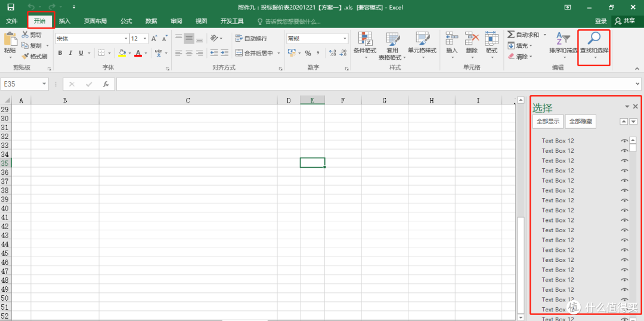Viewport: 644px width, 321px height.
Task: Click the Undo arrow in the quick access toolbar
Action: click(31, 7)
